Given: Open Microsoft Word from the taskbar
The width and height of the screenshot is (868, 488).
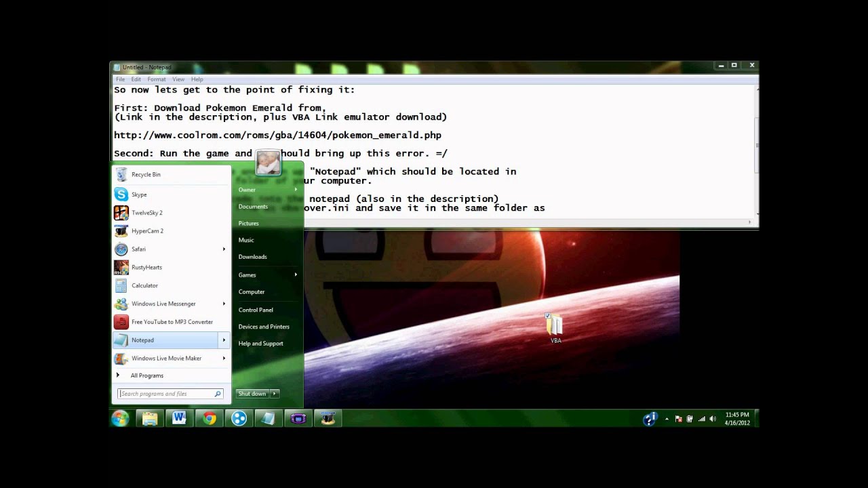Looking at the screenshot, I should tap(179, 418).
